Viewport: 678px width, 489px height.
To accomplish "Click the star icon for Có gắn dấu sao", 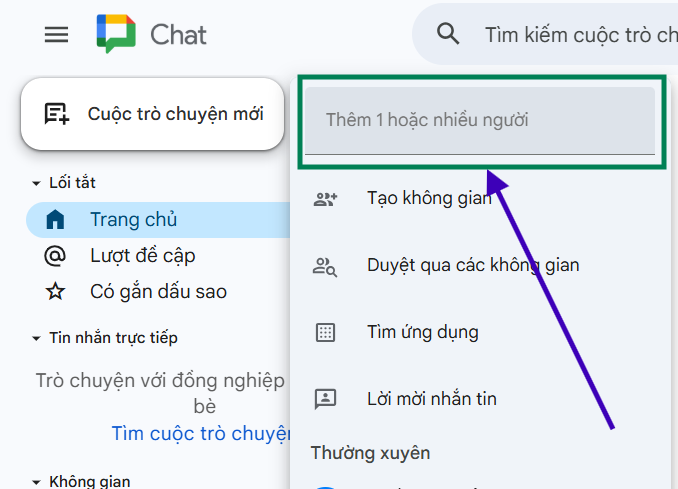I will pyautogui.click(x=56, y=292).
